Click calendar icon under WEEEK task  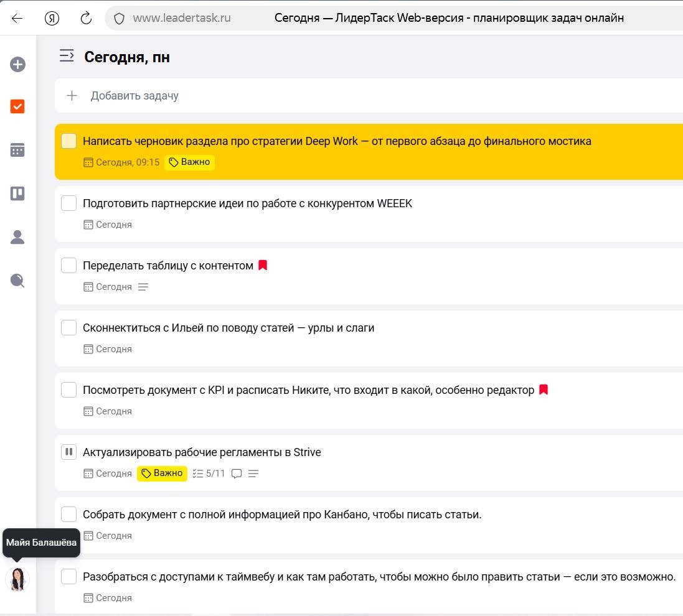coord(88,225)
